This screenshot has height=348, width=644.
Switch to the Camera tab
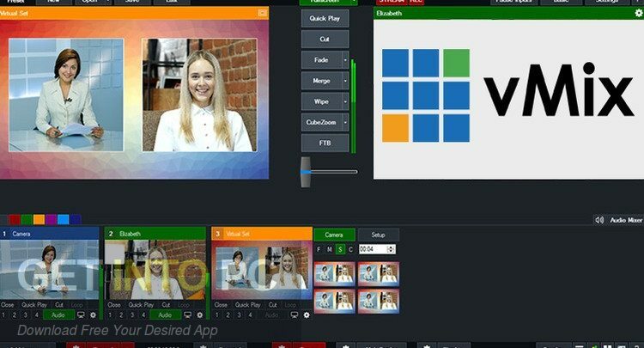click(334, 235)
